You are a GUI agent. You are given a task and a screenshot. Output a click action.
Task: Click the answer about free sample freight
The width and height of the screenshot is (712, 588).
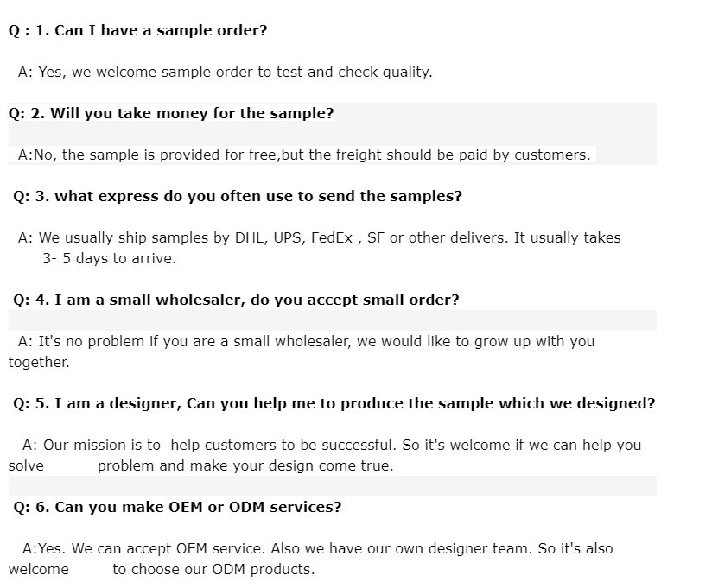[304, 155]
